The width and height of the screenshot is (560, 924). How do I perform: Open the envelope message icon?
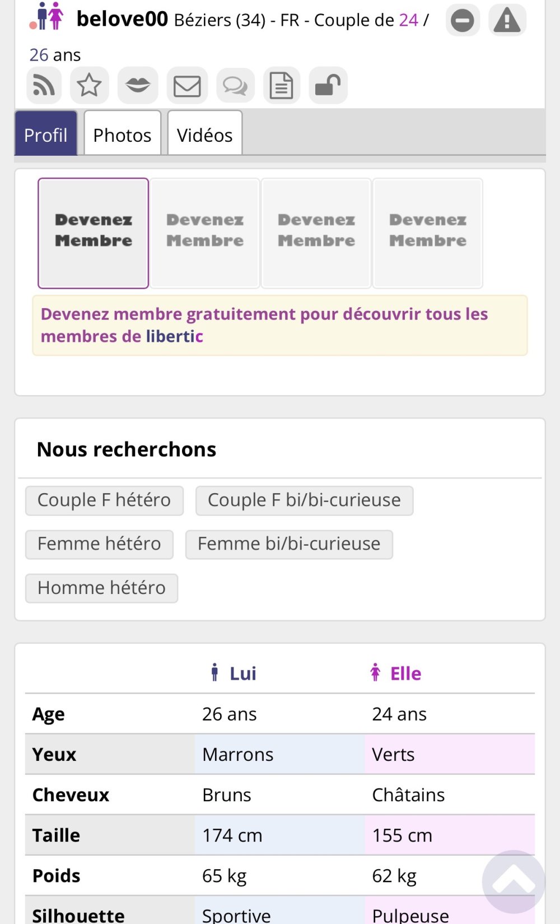click(x=187, y=86)
